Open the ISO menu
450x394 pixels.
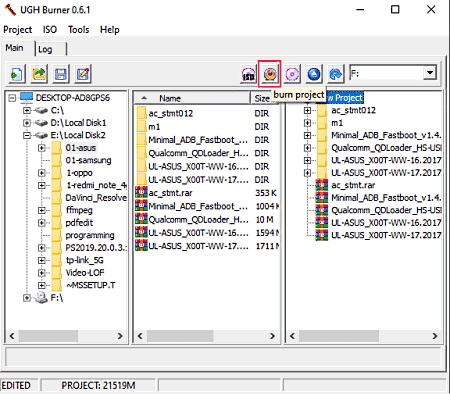pyautogui.click(x=50, y=30)
